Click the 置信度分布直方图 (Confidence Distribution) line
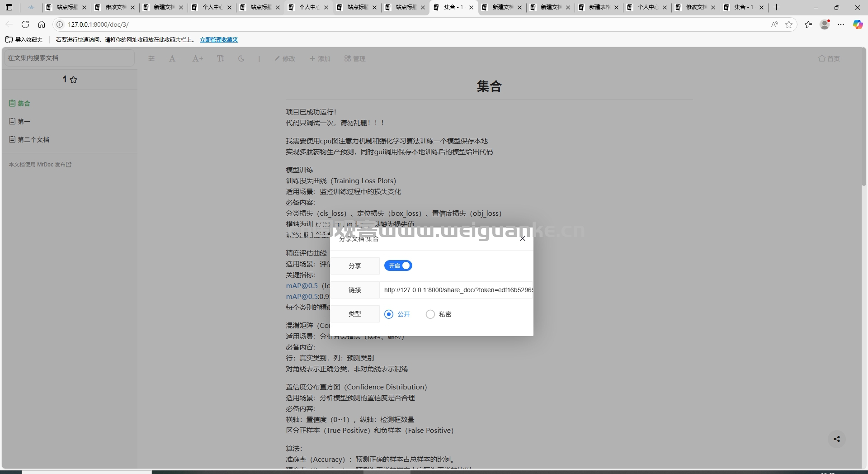 [x=356, y=387]
